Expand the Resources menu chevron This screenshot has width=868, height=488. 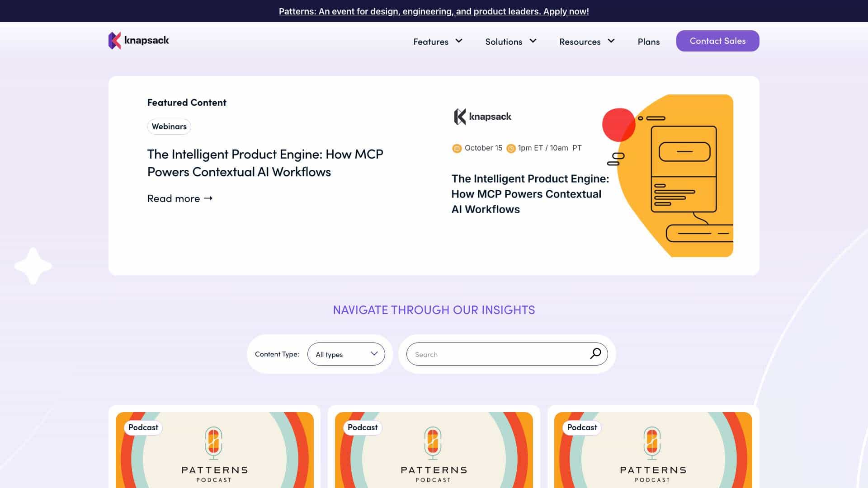[x=611, y=41]
